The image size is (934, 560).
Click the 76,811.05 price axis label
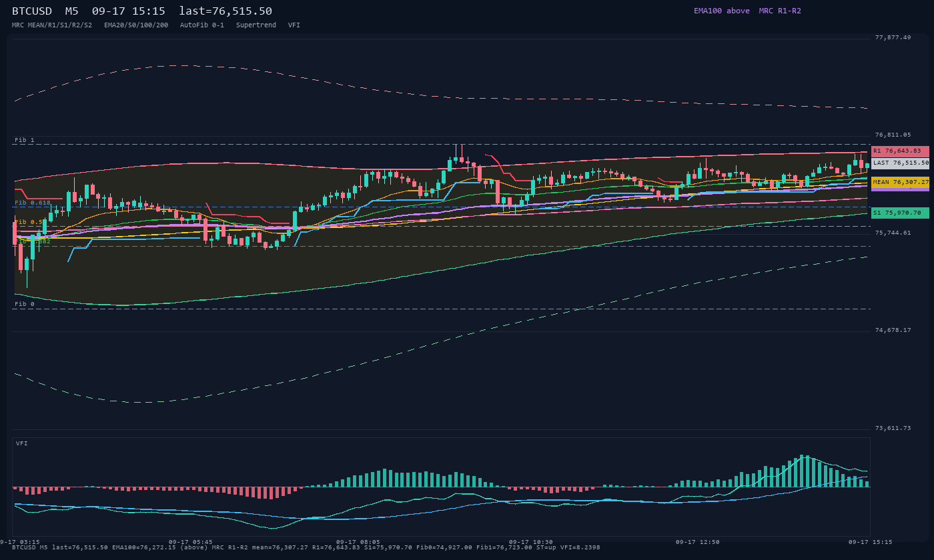[x=893, y=135]
